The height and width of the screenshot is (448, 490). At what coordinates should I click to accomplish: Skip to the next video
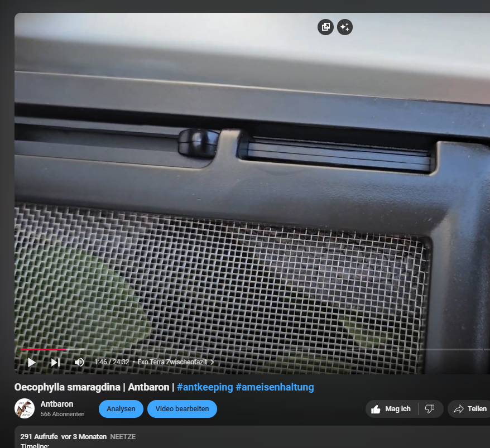click(55, 362)
